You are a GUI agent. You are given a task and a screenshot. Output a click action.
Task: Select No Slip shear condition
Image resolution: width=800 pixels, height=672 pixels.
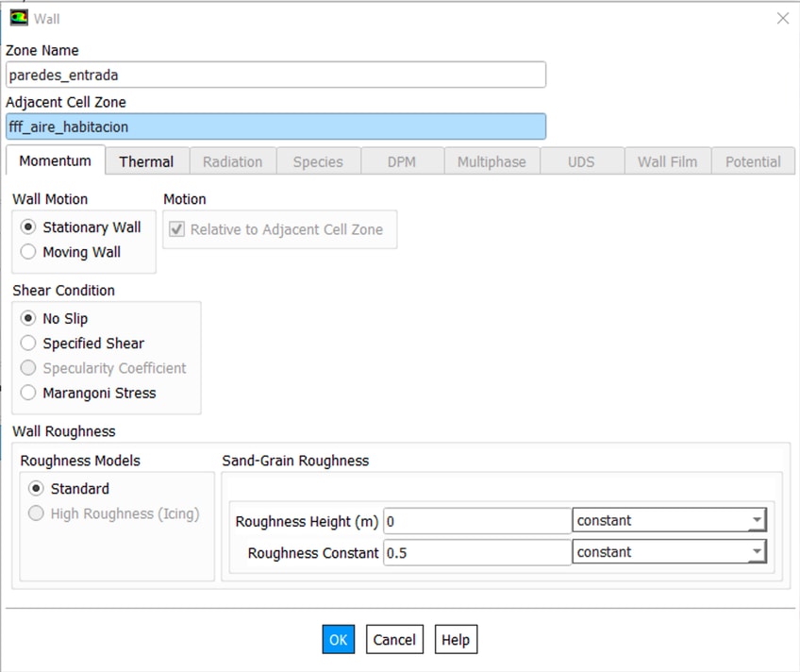pos(28,319)
